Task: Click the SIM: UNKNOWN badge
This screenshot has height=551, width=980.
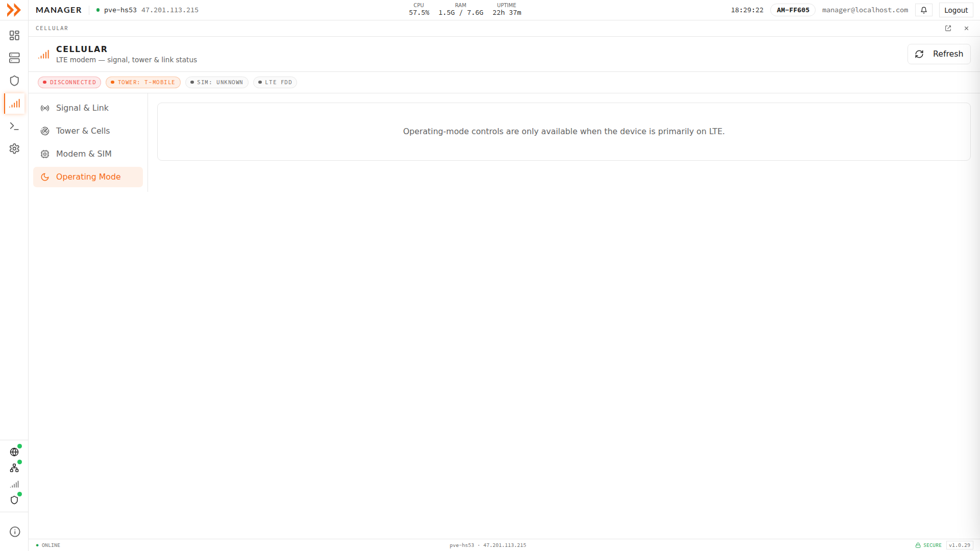Action: (x=217, y=82)
